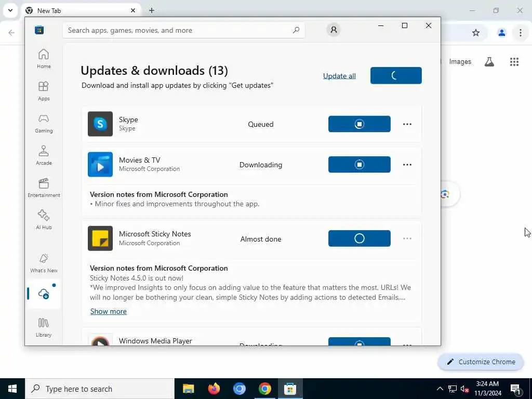532x399 pixels.
Task: Click the Skype app name text
Action: point(128,119)
